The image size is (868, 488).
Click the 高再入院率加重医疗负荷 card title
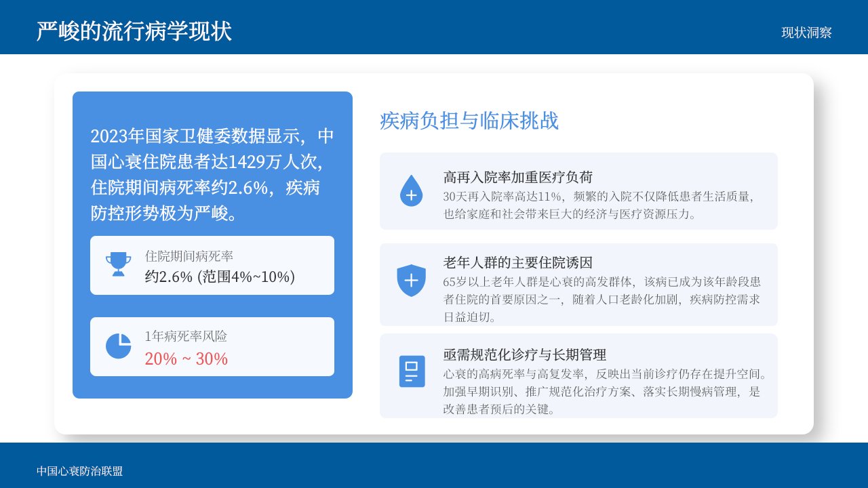518,178
